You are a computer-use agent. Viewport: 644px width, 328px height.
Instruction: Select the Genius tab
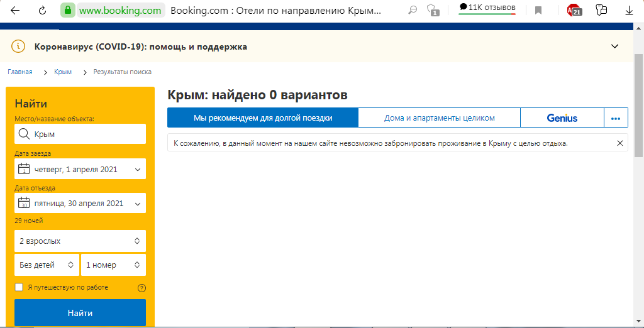point(562,118)
